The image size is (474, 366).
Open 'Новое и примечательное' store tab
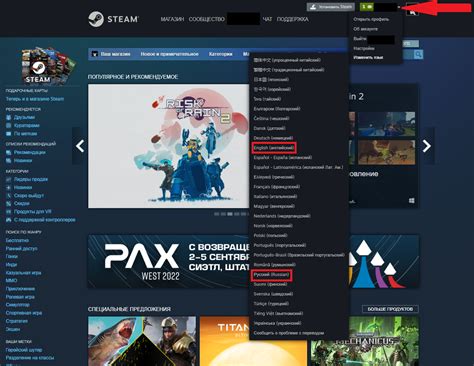[169, 54]
